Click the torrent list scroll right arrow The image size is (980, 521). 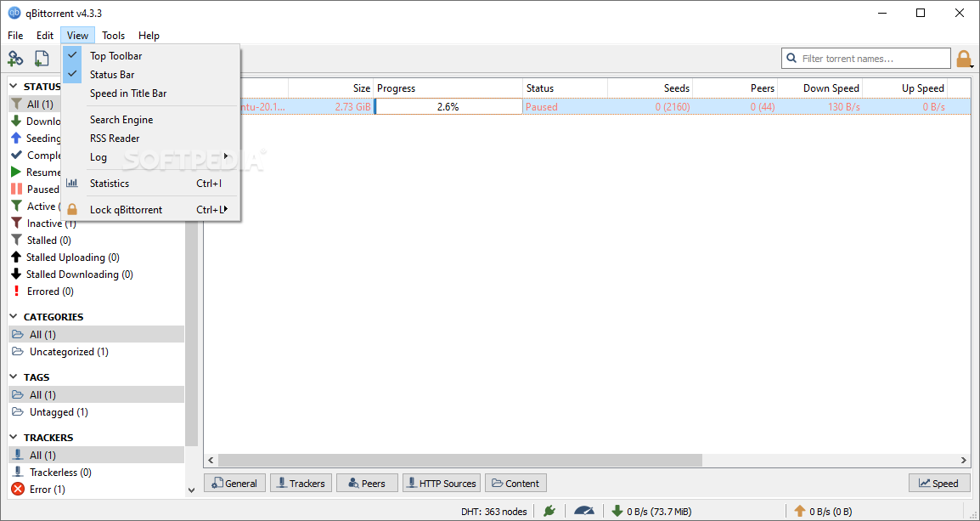click(x=964, y=461)
